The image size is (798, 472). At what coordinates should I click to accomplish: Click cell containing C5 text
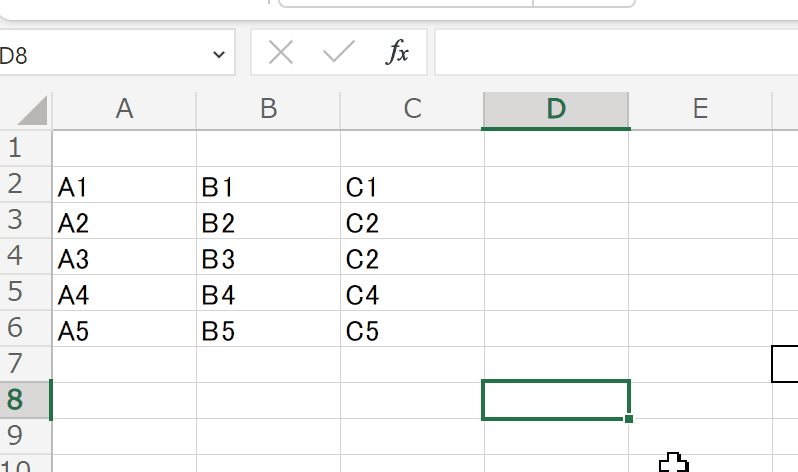tap(412, 330)
